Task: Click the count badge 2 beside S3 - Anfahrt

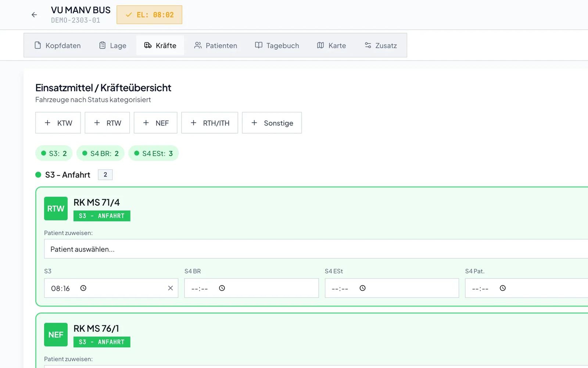Action: [105, 175]
